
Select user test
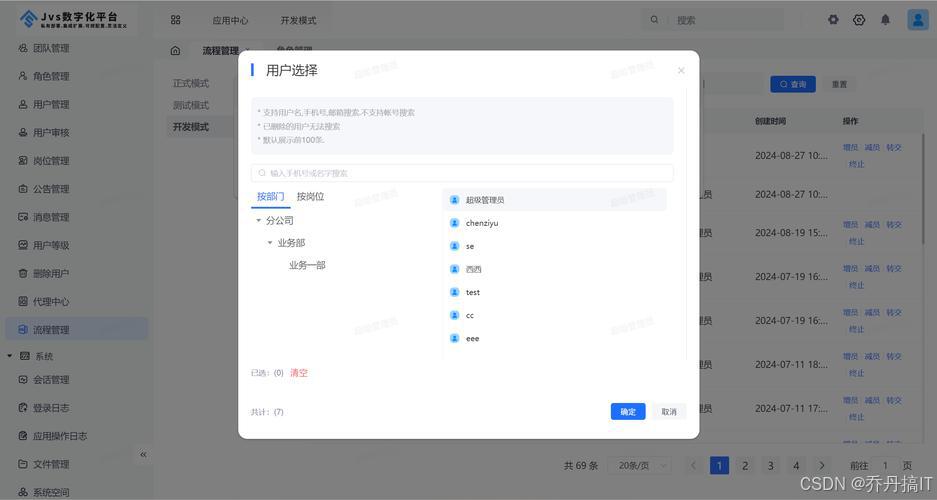pyautogui.click(x=555, y=292)
